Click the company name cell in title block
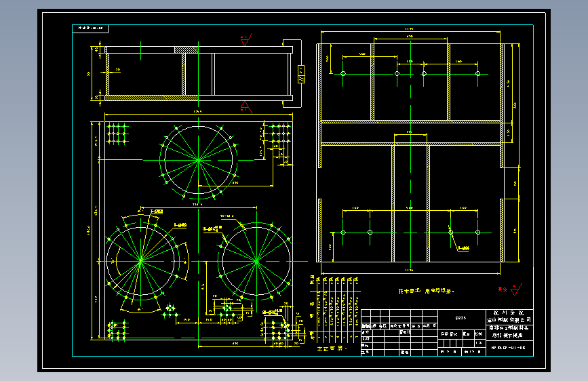This screenshot has width=588, height=381. 509,317
